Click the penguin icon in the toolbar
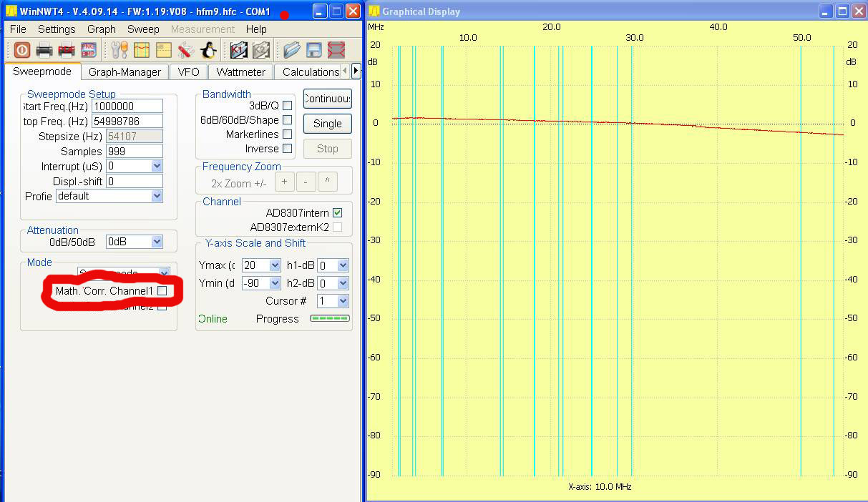 click(208, 50)
